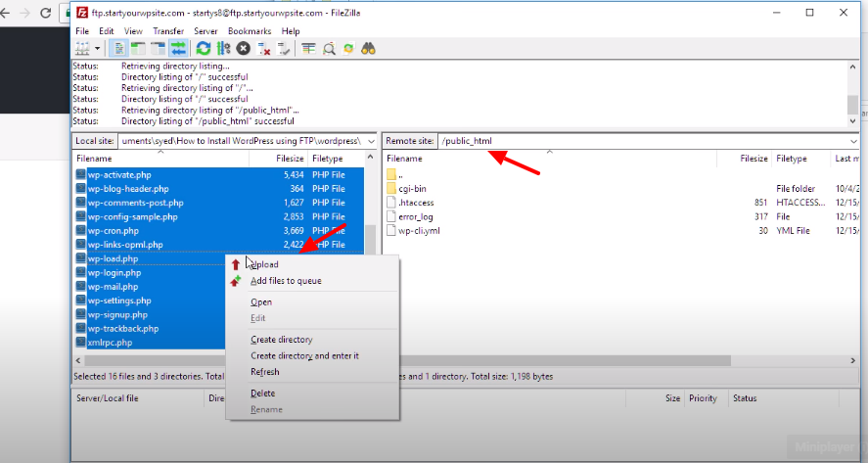Select wp-login.php in local list
868x463 pixels.
point(114,273)
